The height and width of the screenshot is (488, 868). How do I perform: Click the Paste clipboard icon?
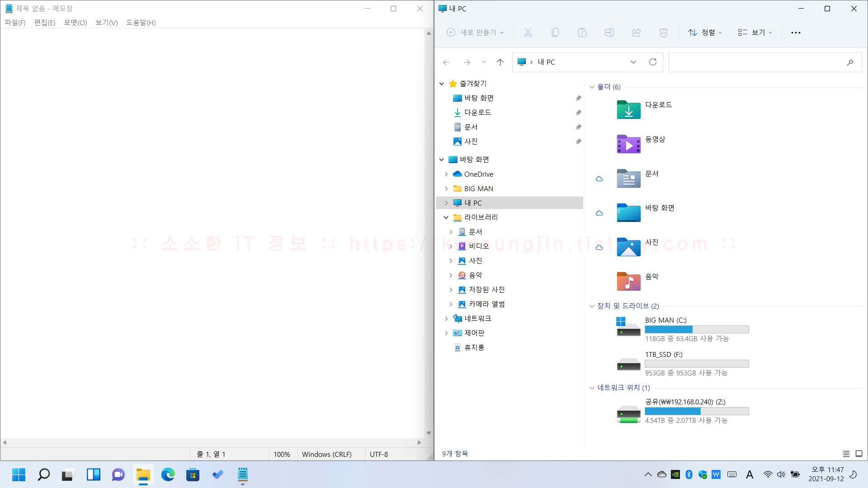coord(582,33)
